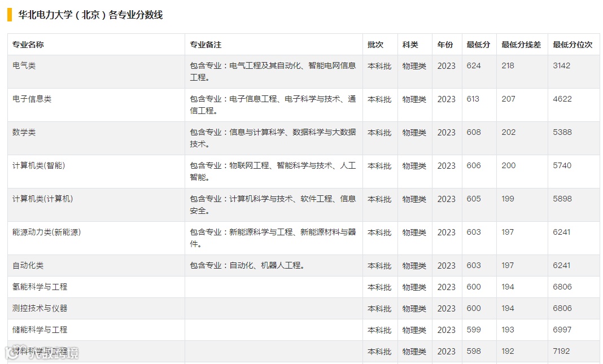Click 2023 in the 数学类 row
This screenshot has height=364, width=603.
point(446,133)
